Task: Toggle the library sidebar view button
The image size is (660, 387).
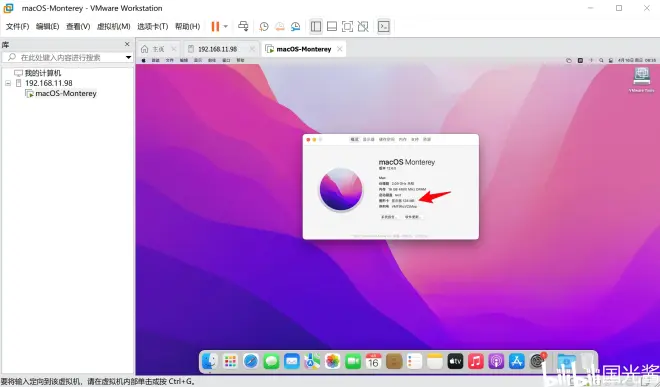Action: click(x=316, y=27)
